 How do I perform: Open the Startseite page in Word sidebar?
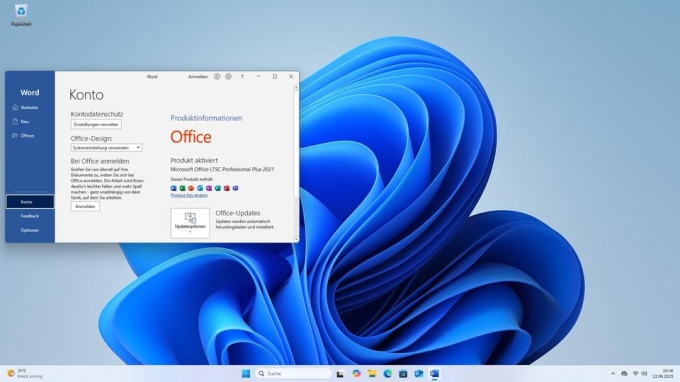[29, 108]
